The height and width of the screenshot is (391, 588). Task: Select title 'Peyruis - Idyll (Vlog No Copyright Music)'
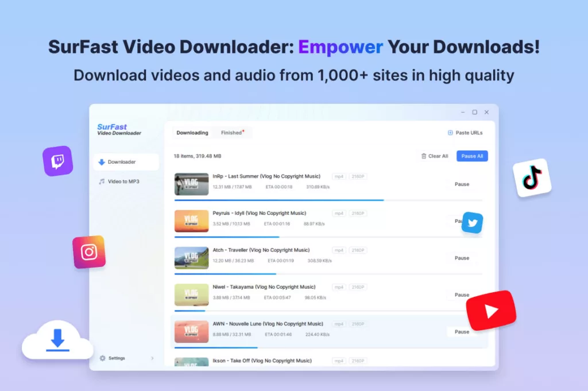tap(260, 213)
